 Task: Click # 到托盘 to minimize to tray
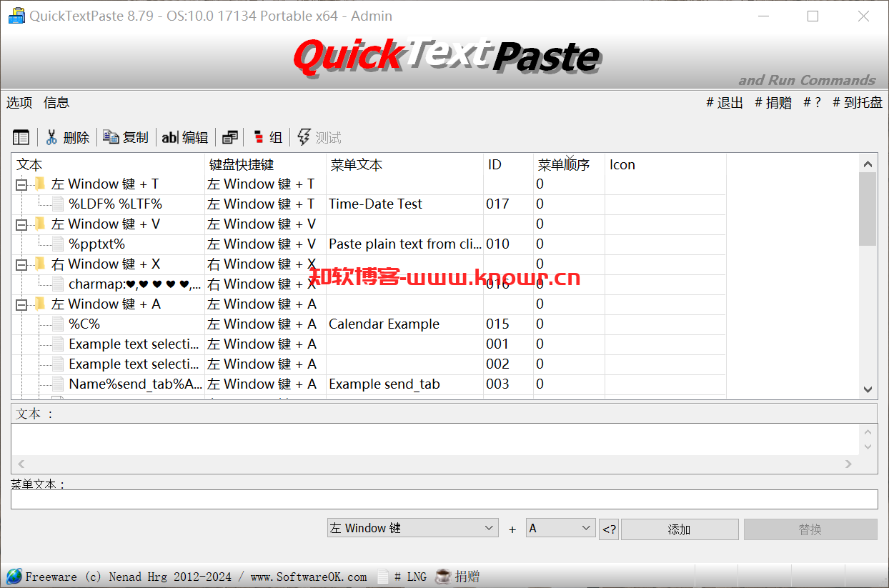click(858, 102)
